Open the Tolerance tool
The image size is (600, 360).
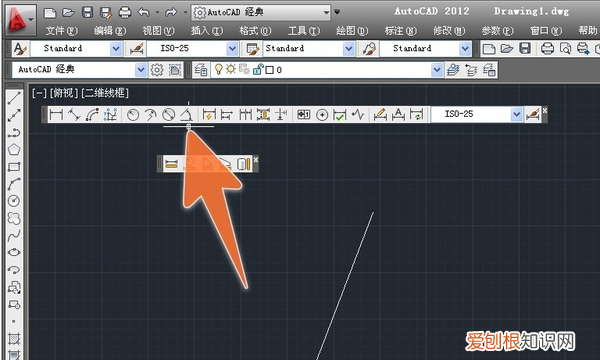pos(304,114)
